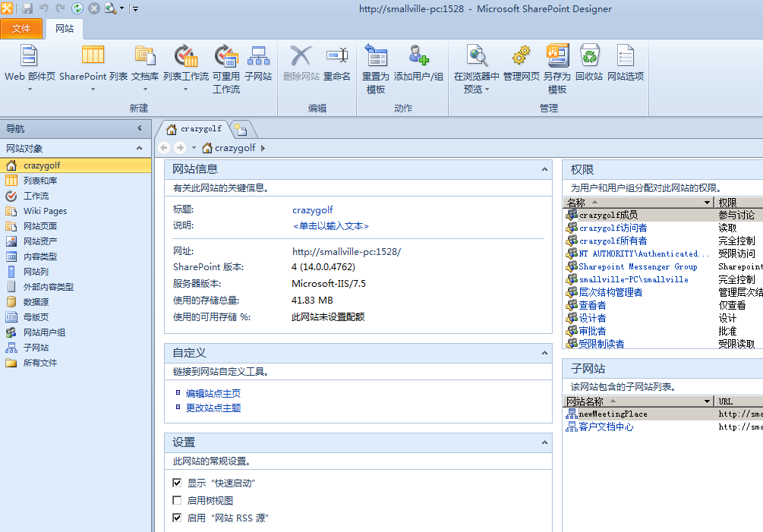Click the refresh icon in quick access toolbar
763x532 pixels.
point(77,8)
